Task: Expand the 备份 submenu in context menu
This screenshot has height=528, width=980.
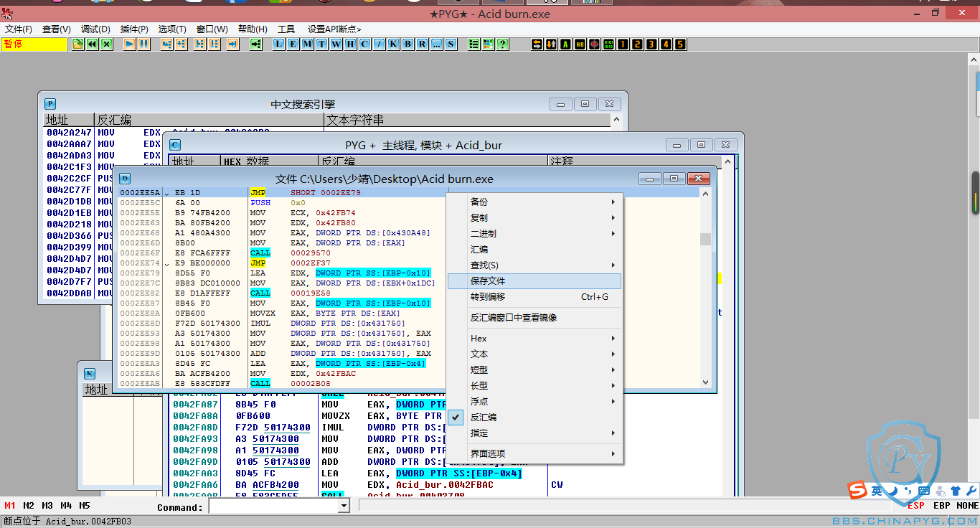Action: [x=534, y=202]
